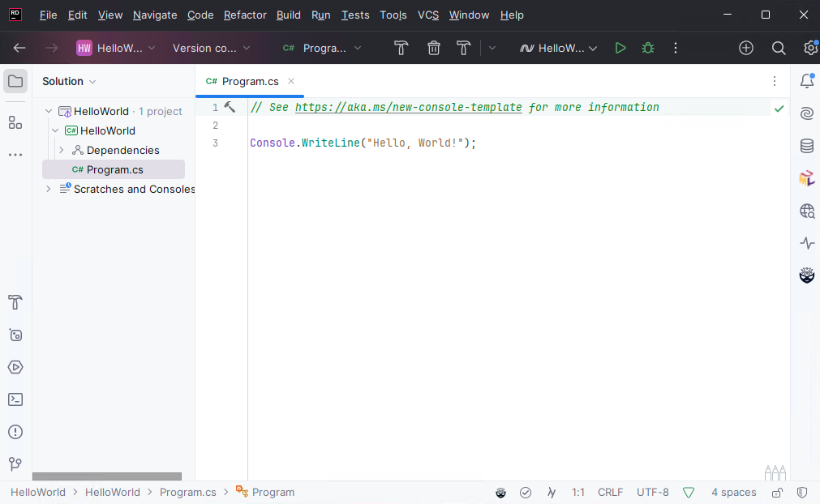Click the green inspection checkmark in editor
The image size is (820, 504).
tap(779, 109)
